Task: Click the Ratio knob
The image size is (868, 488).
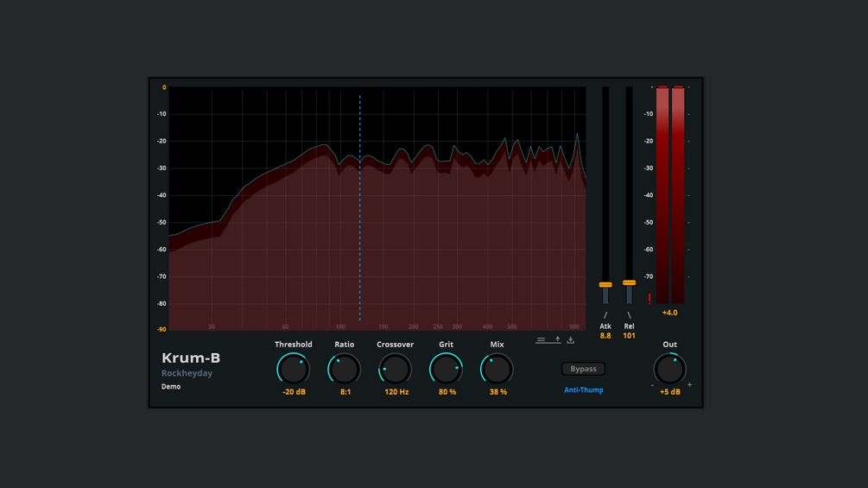Action: [x=345, y=369]
